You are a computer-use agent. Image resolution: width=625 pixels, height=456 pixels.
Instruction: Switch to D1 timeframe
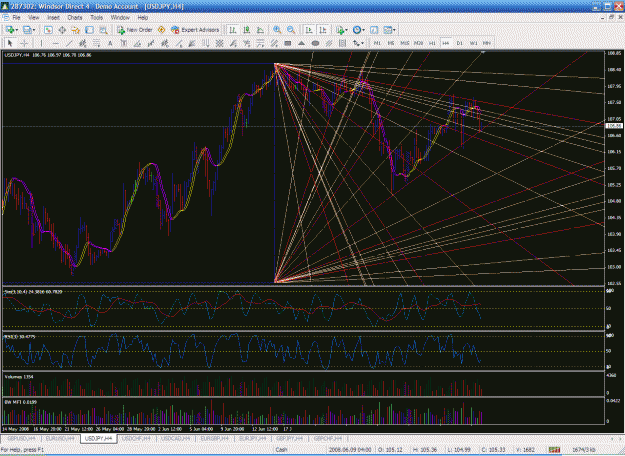(x=460, y=43)
